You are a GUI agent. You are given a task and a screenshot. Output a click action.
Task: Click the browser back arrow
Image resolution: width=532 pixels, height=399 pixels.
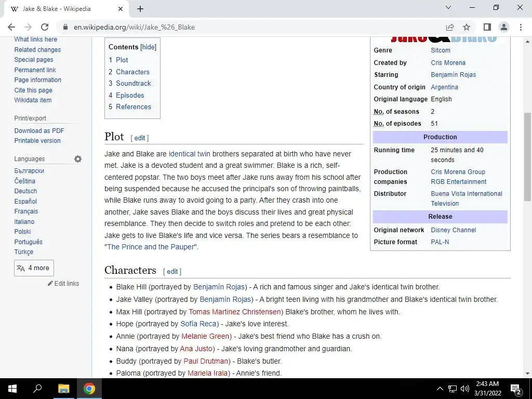[x=11, y=27]
